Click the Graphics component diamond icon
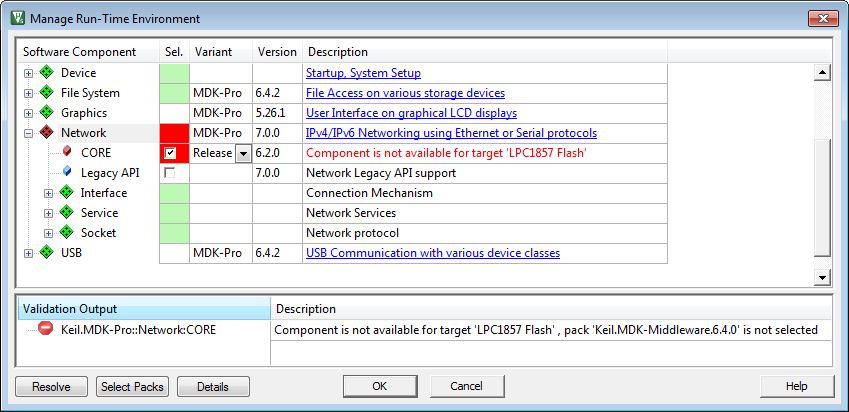849x412 pixels. tap(47, 113)
